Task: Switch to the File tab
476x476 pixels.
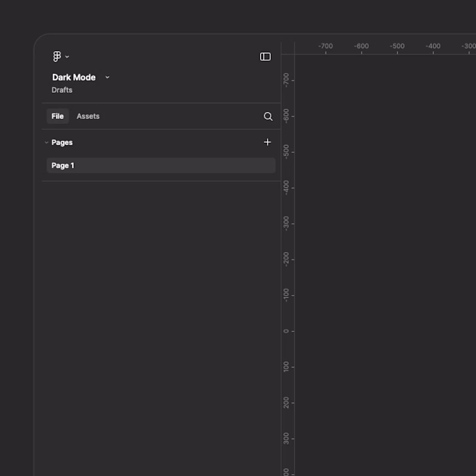Action: pos(58,116)
